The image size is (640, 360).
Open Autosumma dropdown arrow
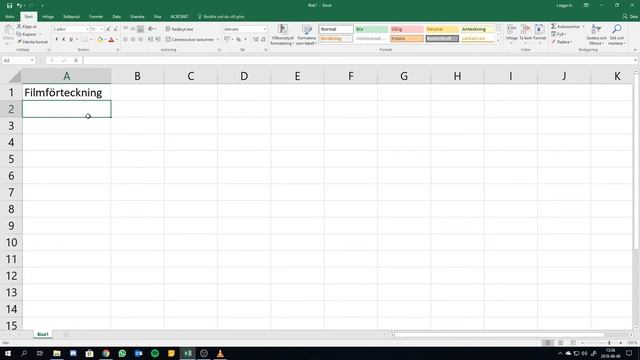[x=583, y=26]
